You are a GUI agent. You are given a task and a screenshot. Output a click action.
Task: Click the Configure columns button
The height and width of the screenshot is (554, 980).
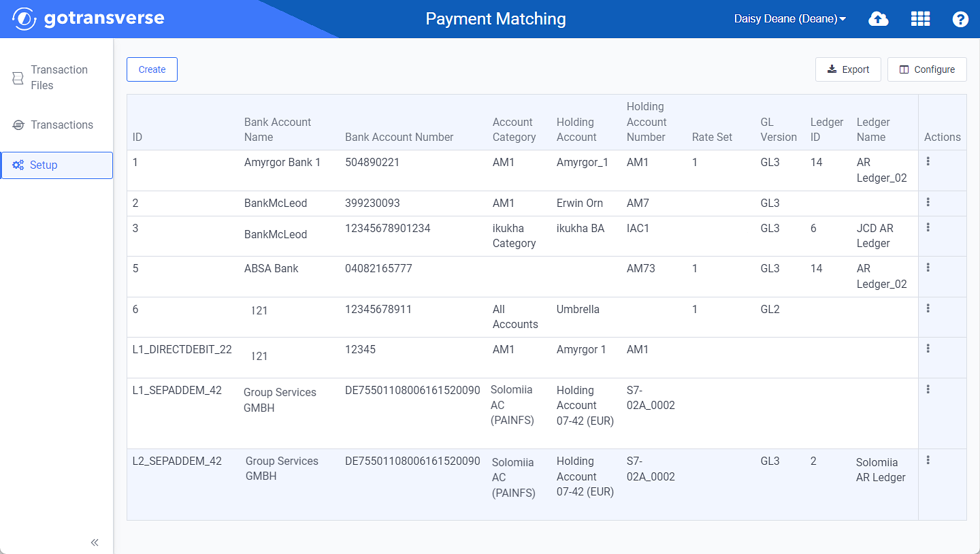[x=927, y=69]
